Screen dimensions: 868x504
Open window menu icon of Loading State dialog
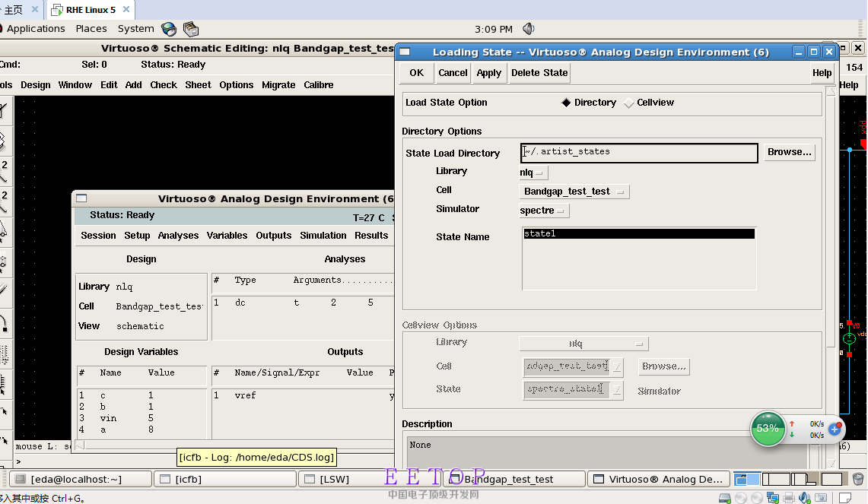(405, 52)
